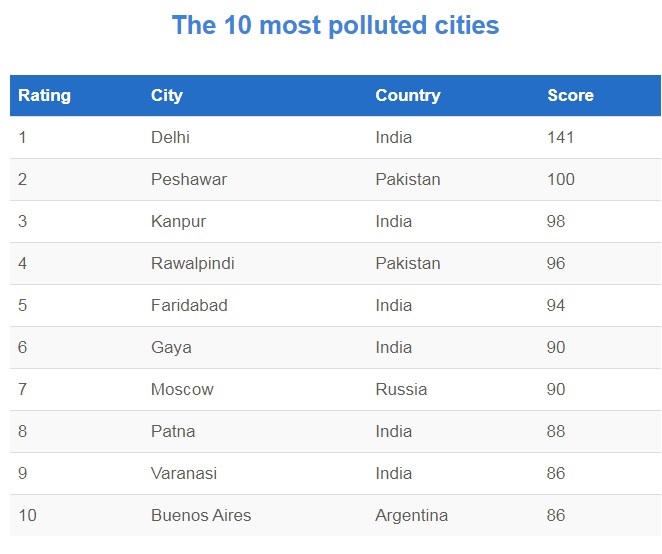
Task: Click the Buenos Aires city name
Action: 201,516
